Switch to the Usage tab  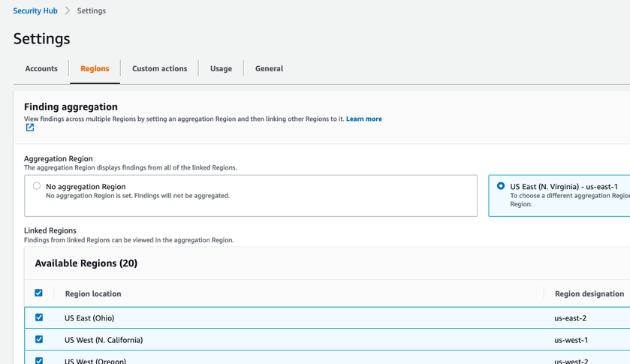pyautogui.click(x=221, y=69)
